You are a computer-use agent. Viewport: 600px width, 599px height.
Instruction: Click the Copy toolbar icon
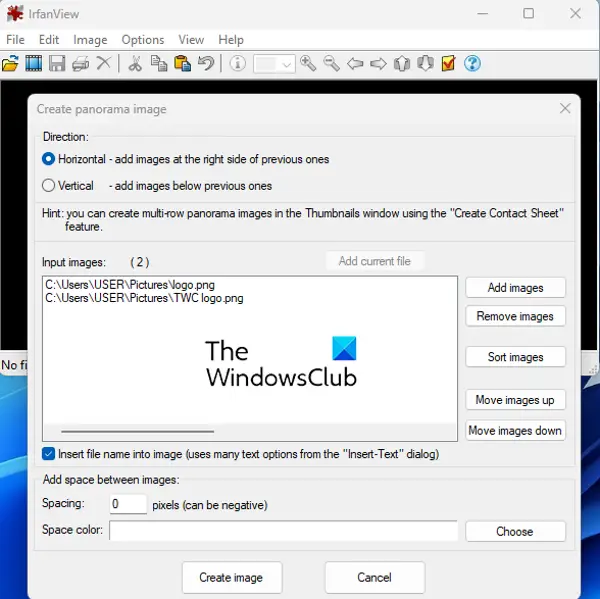(x=159, y=64)
